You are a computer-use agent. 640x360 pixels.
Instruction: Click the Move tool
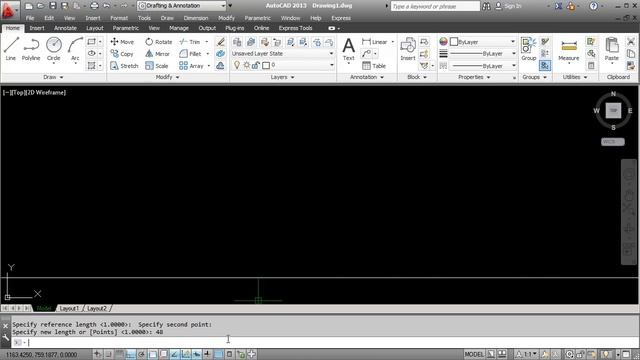click(122, 42)
